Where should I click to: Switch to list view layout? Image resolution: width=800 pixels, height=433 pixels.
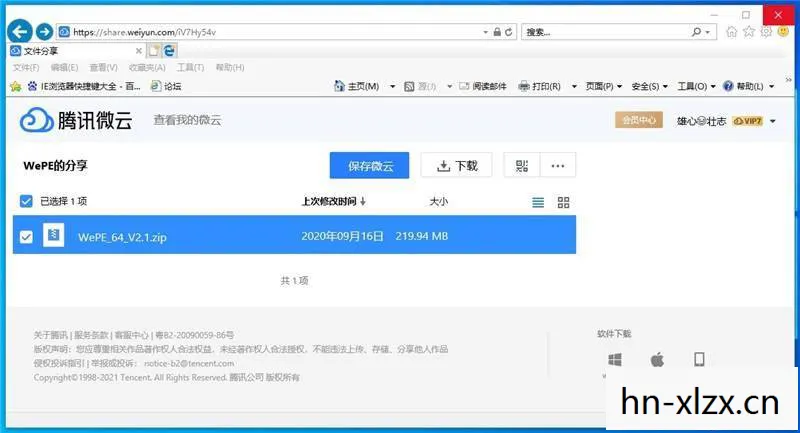pyautogui.click(x=538, y=202)
